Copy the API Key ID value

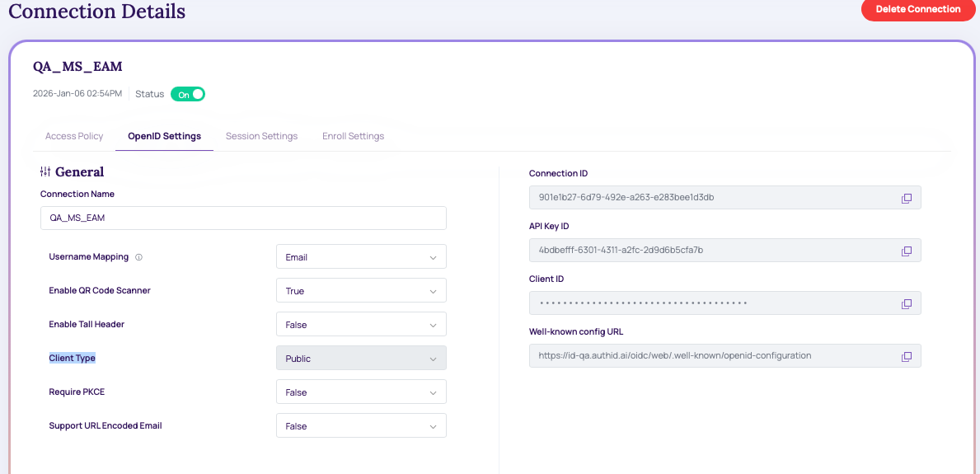click(907, 251)
